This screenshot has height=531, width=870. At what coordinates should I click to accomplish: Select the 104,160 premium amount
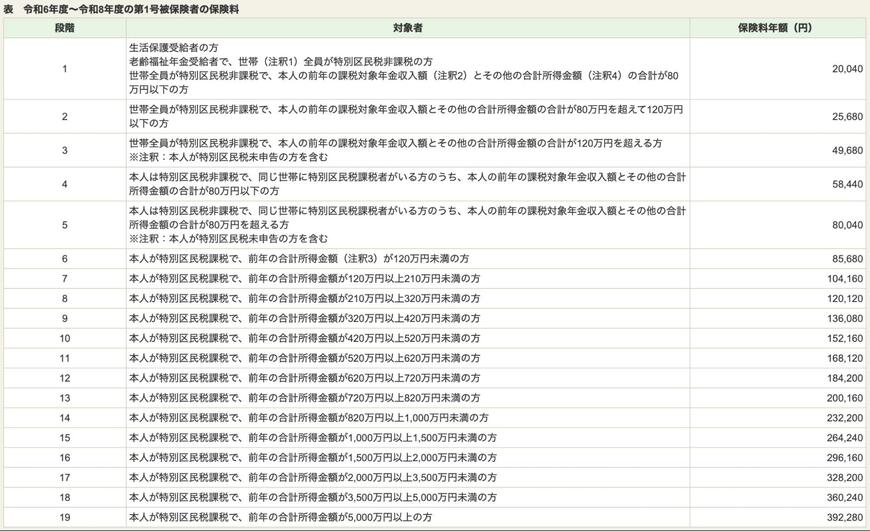click(845, 278)
